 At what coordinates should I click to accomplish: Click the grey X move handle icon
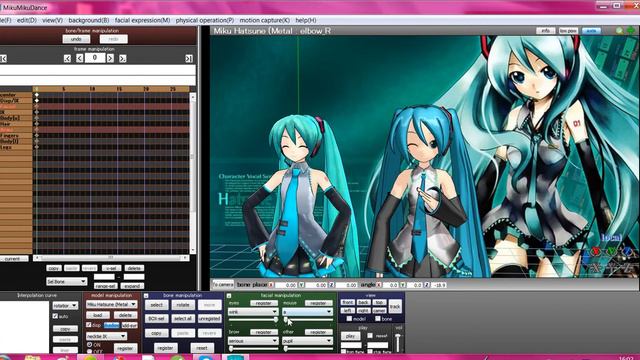[x=596, y=268]
